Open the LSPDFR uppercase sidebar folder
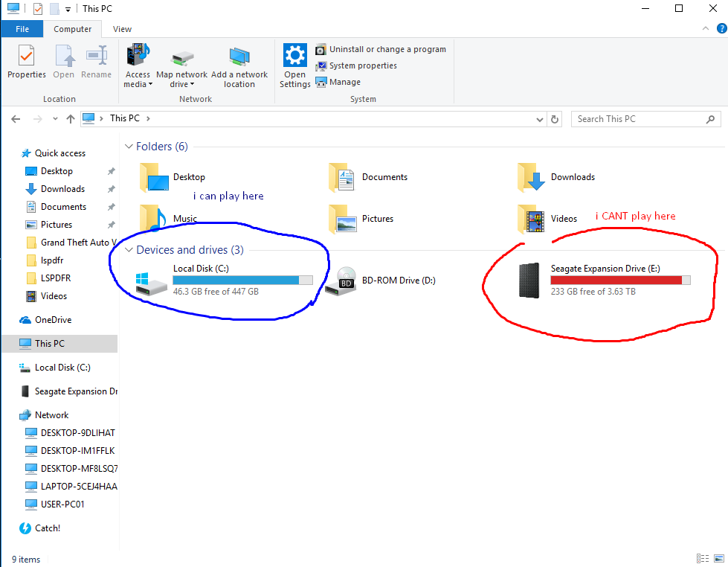The height and width of the screenshot is (567, 728). coord(56,278)
